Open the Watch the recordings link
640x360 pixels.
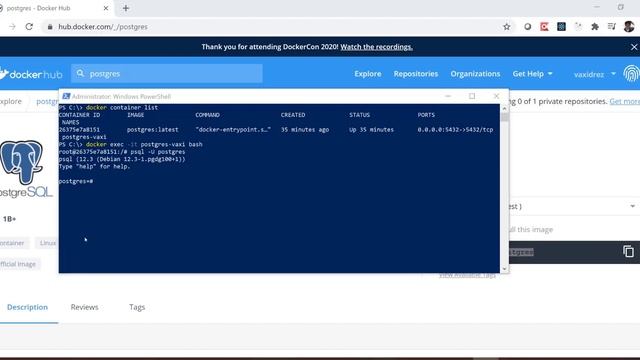[376, 47]
